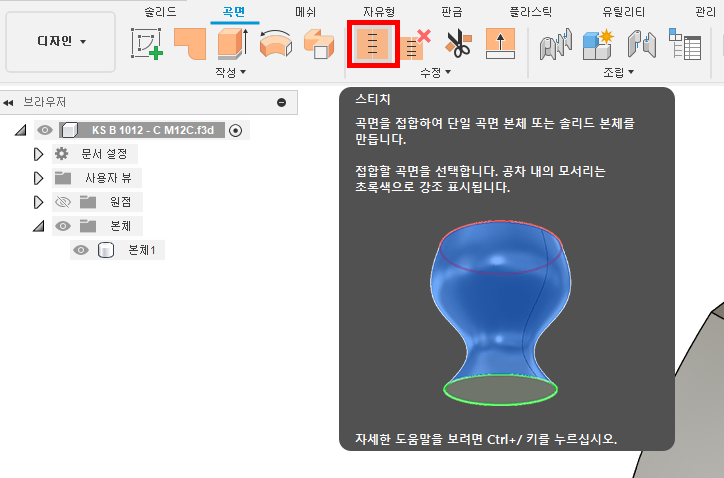
Task: Click the surface tool right of Revolve
Action: pyautogui.click(x=319, y=44)
